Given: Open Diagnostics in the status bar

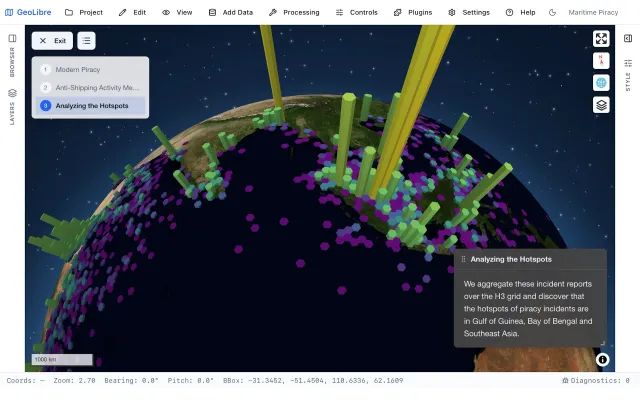Looking at the screenshot, I should 596,380.
